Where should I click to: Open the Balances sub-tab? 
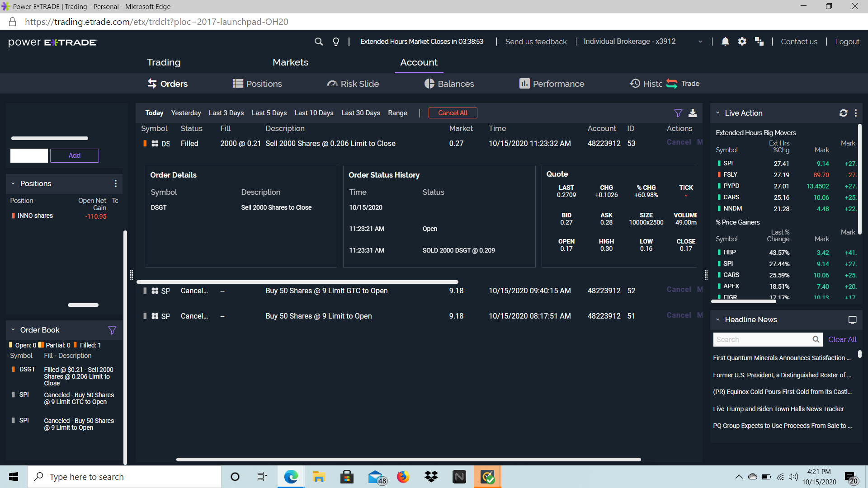click(x=449, y=84)
